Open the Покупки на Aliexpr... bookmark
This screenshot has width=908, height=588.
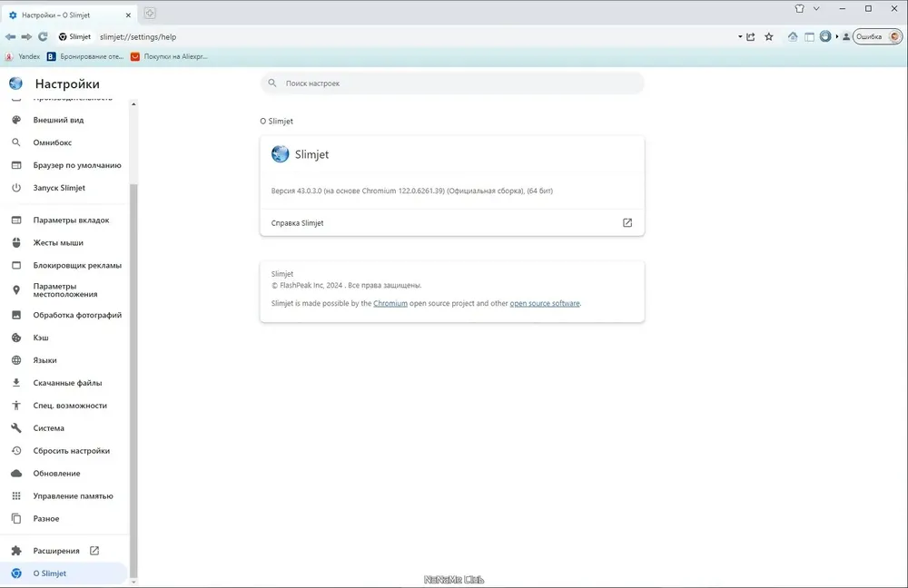coord(169,56)
